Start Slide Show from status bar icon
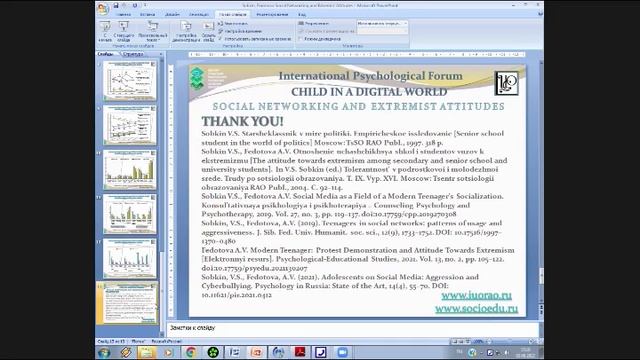This screenshot has width=640, height=360. tap(468, 341)
